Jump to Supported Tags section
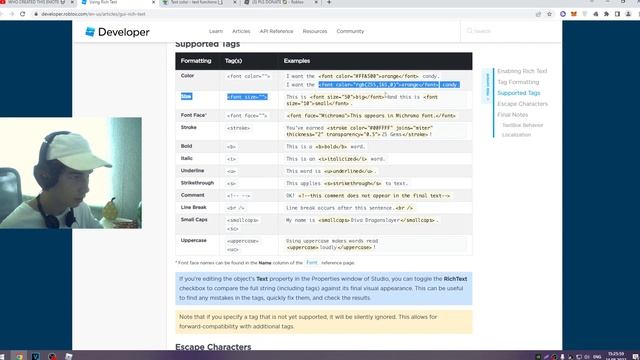The image size is (640, 360). pyautogui.click(x=518, y=93)
